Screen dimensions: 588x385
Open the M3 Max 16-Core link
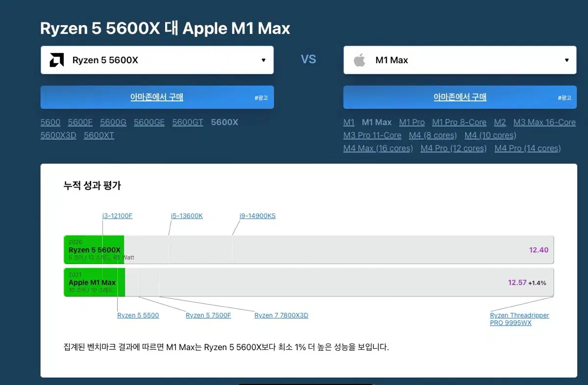544,122
